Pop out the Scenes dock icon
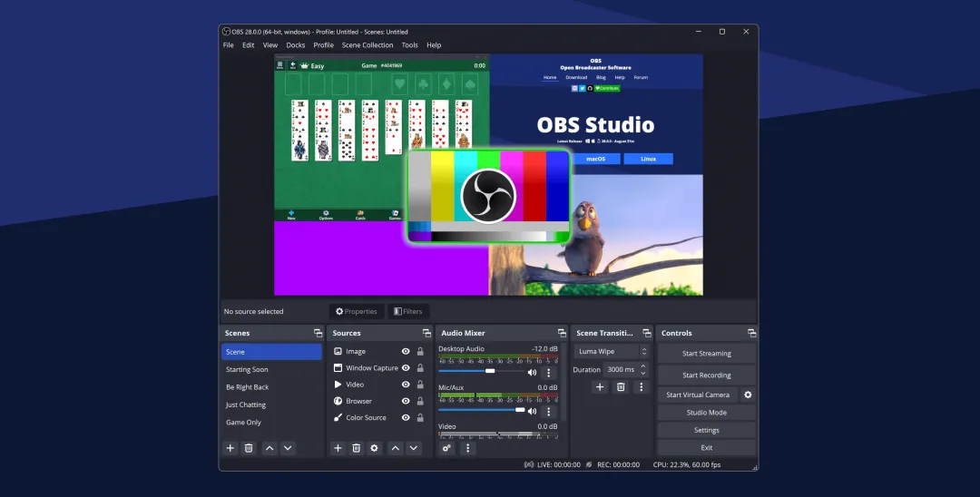This screenshot has width=980, height=497. (x=318, y=333)
